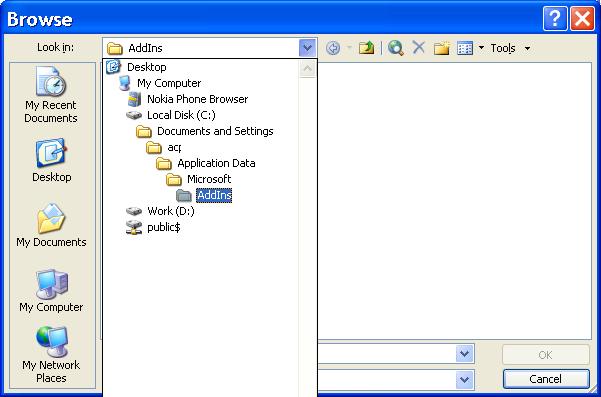
Task: Close the Browse dialog
Action: [x=582, y=18]
